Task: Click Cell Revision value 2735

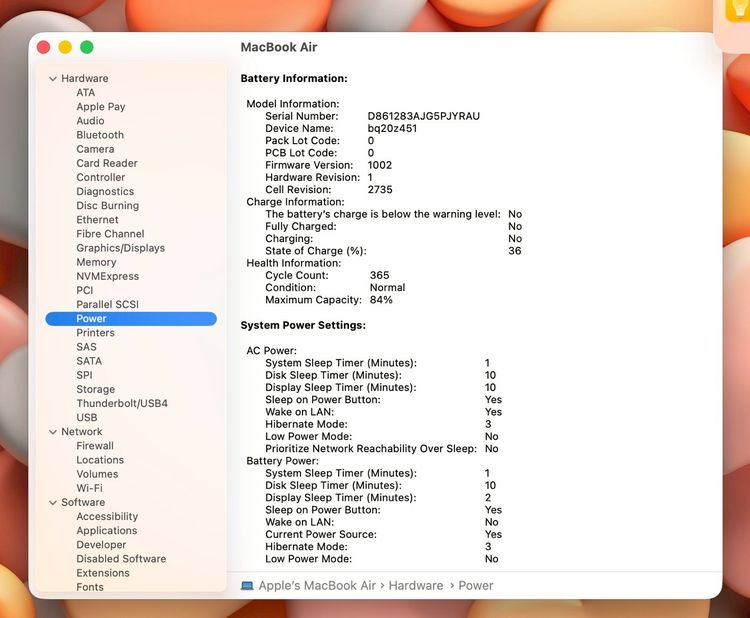Action: coord(380,189)
